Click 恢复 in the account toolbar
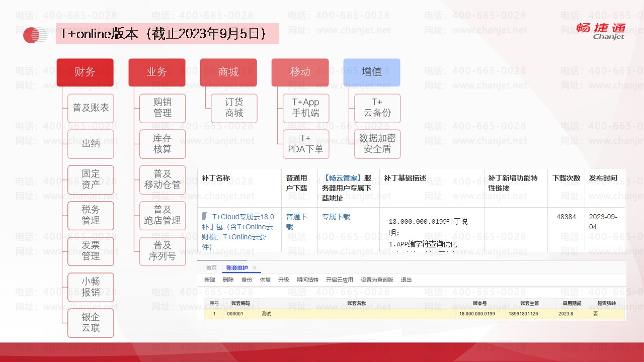The height and width of the screenshot is (362, 644). point(265,280)
